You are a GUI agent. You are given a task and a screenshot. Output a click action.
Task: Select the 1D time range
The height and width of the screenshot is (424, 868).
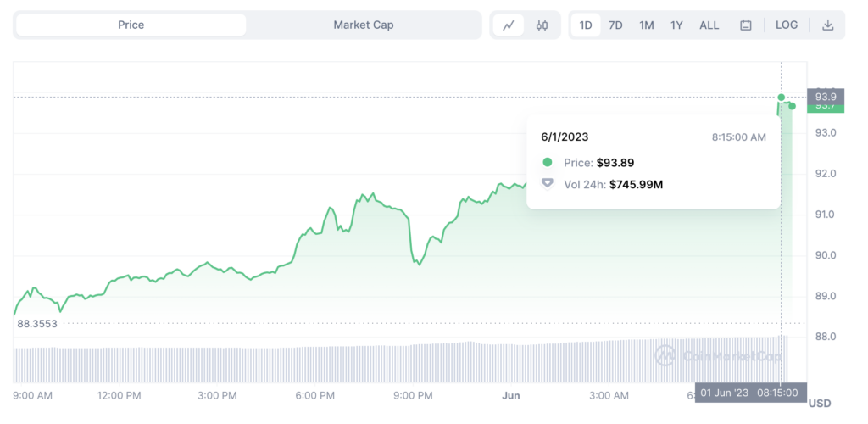pyautogui.click(x=586, y=25)
